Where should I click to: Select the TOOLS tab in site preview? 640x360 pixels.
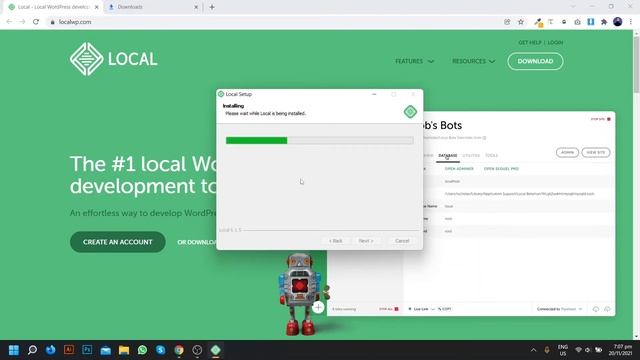click(491, 156)
